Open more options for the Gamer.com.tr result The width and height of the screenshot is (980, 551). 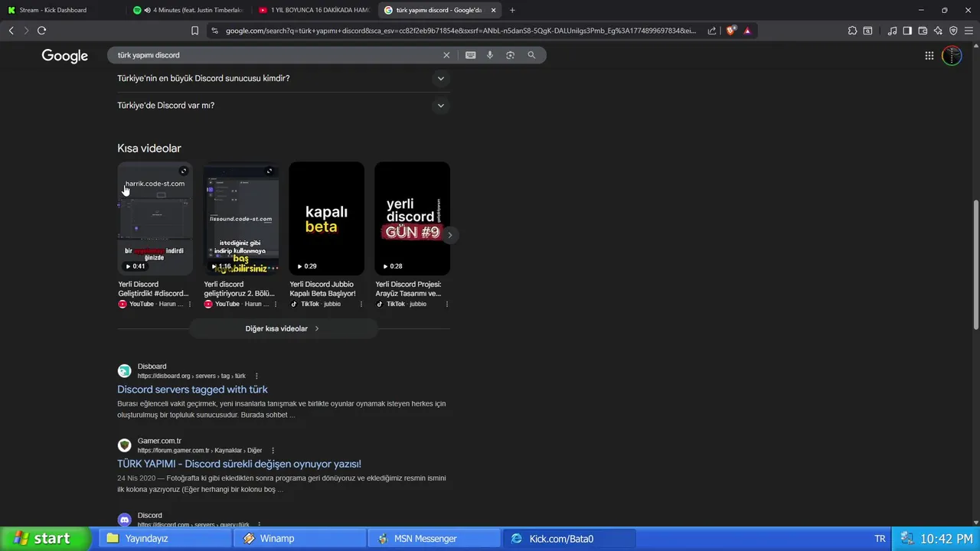coord(273,451)
